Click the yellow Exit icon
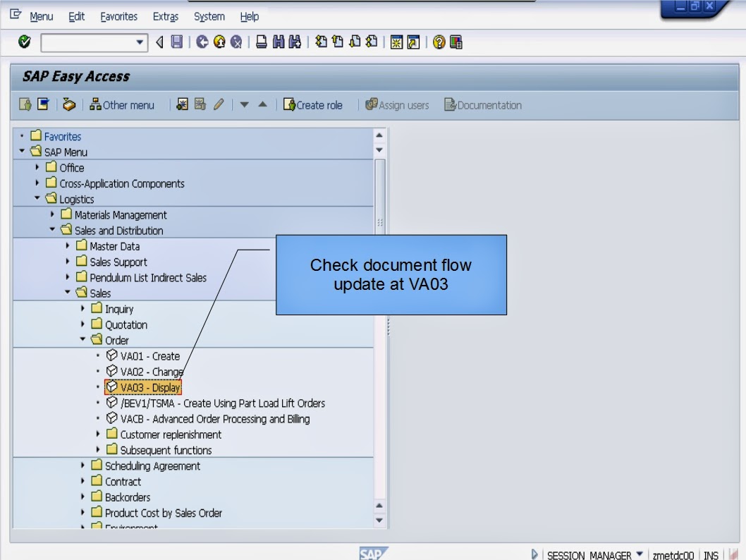The height and width of the screenshot is (560, 746). pyautogui.click(x=219, y=42)
